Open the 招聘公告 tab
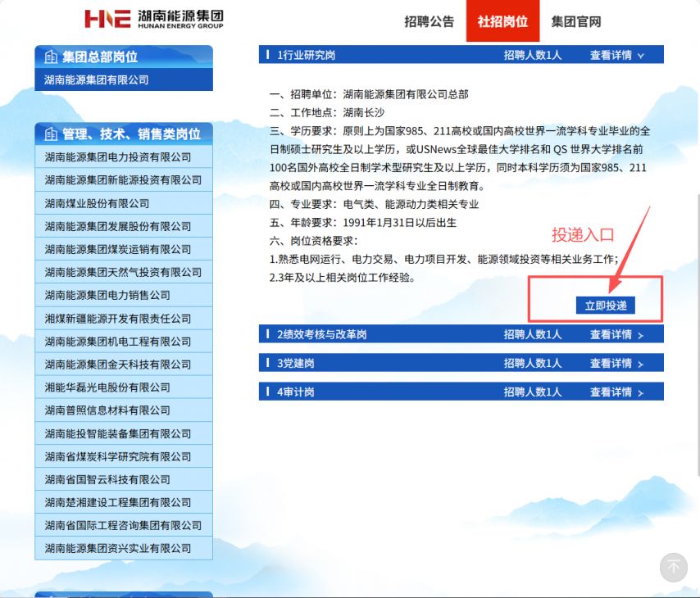The height and width of the screenshot is (598, 700). (429, 21)
